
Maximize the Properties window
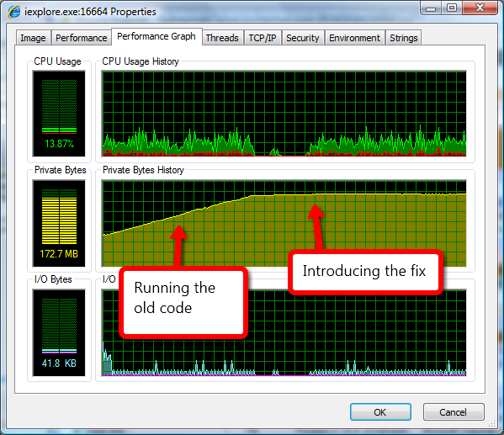tap(452, 8)
